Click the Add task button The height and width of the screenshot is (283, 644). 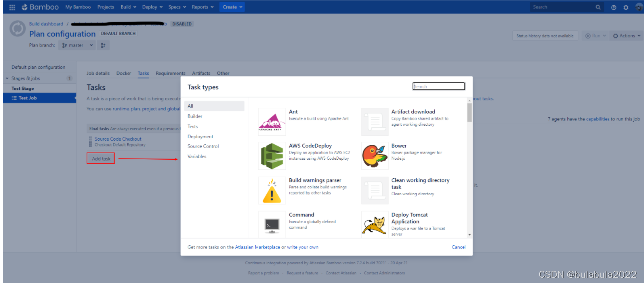pyautogui.click(x=101, y=159)
